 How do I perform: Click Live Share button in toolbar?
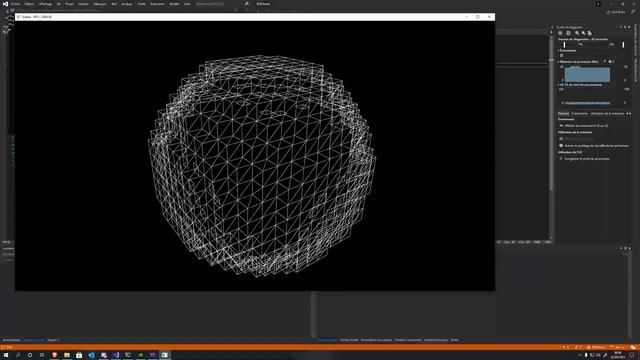[616, 12]
